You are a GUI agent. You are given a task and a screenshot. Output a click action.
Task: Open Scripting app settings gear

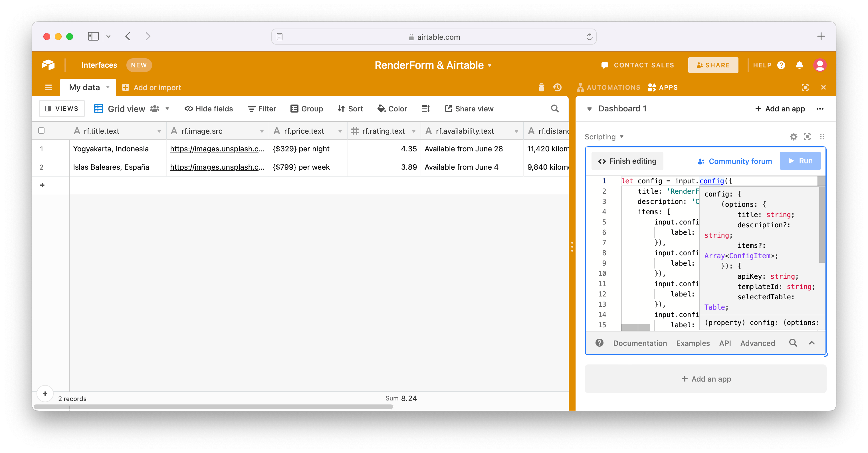794,137
